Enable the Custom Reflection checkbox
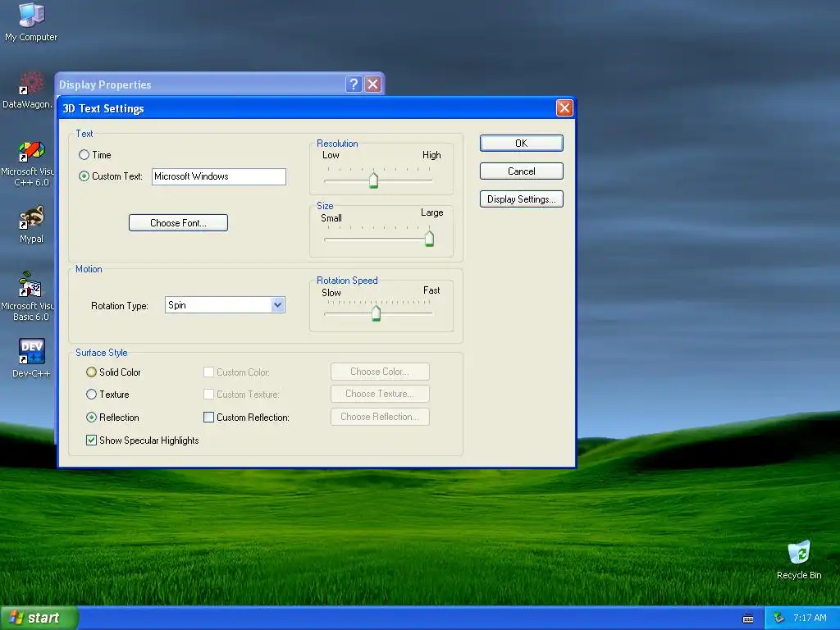This screenshot has height=630, width=840. (x=209, y=417)
